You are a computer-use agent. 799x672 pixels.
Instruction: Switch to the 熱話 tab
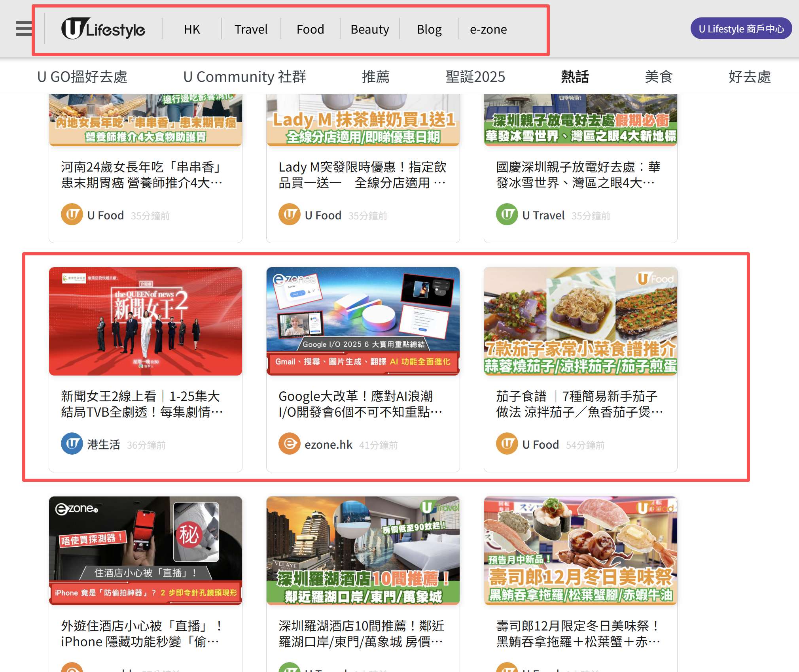[575, 77]
